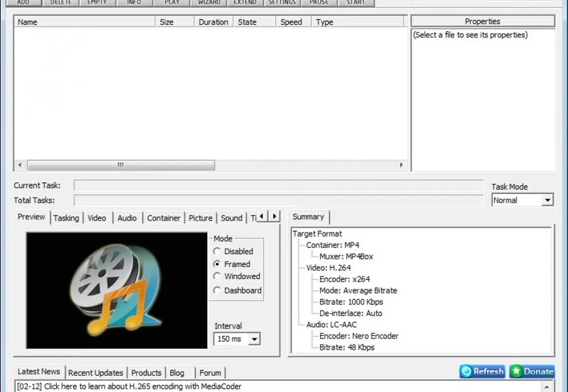This screenshot has width=568, height=392.
Task: Select Bitrate: 1000 Kbps tree item
Action: [351, 302]
